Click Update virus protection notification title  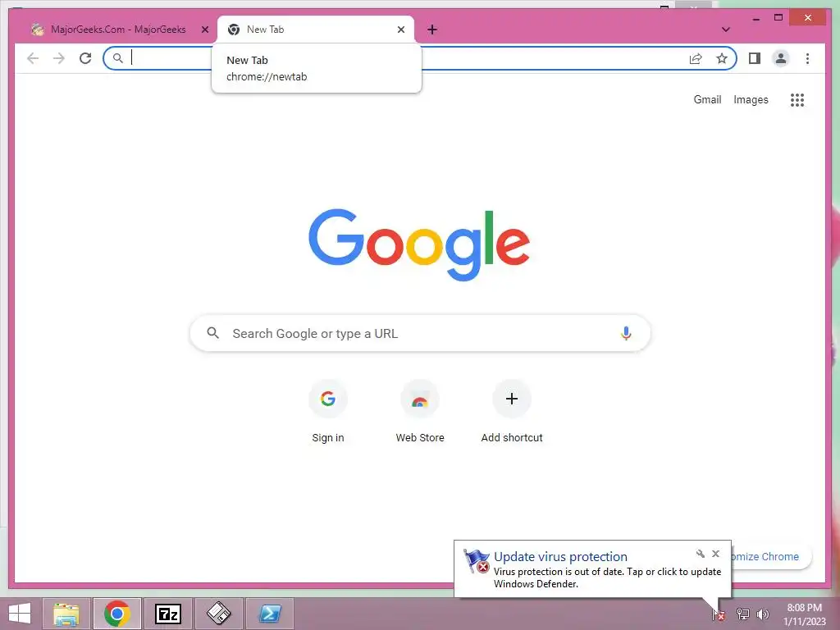pyautogui.click(x=560, y=557)
